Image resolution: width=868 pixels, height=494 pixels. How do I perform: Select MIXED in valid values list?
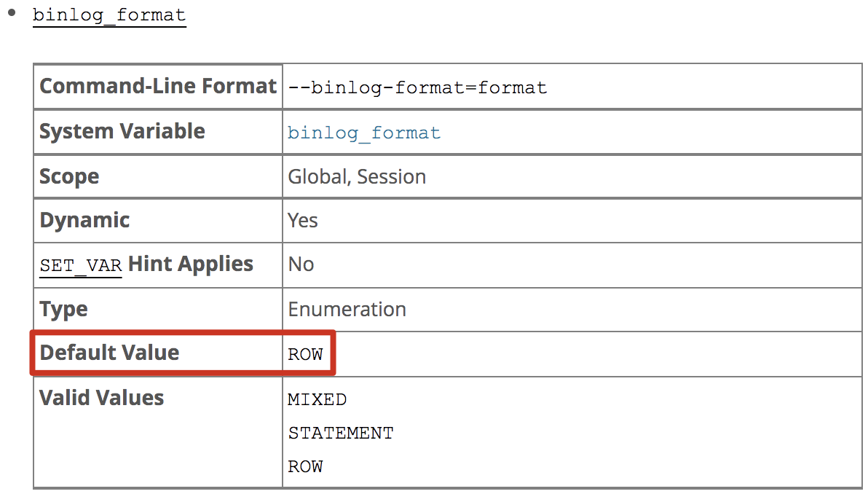click(x=317, y=399)
